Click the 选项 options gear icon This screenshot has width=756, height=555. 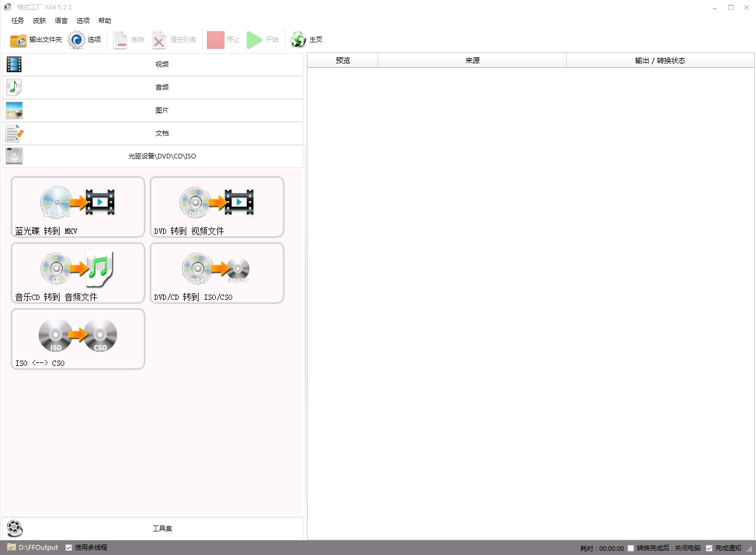(77, 39)
